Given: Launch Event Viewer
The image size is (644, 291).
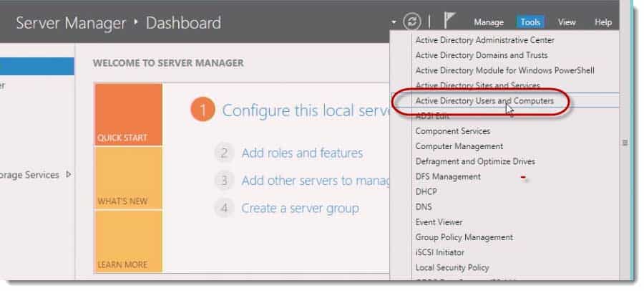Looking at the screenshot, I should pyautogui.click(x=439, y=222).
